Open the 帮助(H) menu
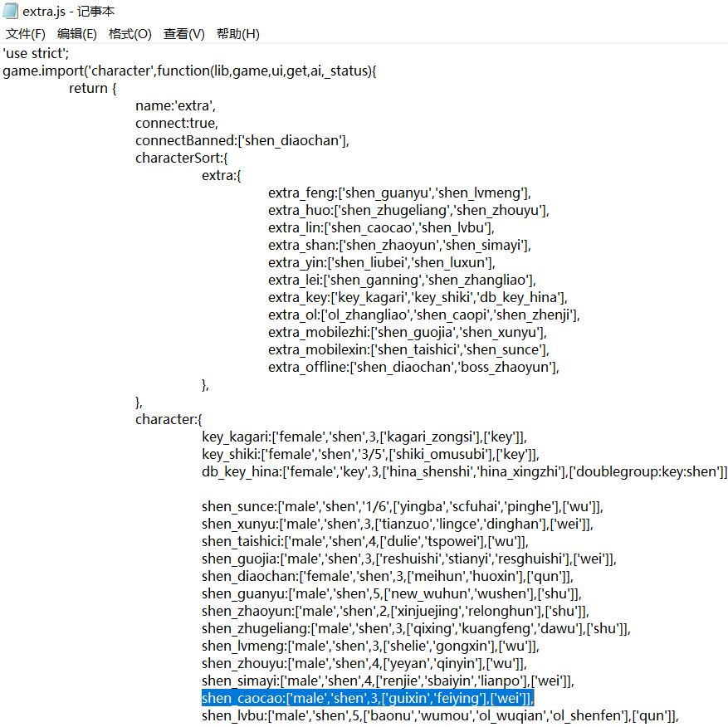The image size is (728, 727). [238, 34]
